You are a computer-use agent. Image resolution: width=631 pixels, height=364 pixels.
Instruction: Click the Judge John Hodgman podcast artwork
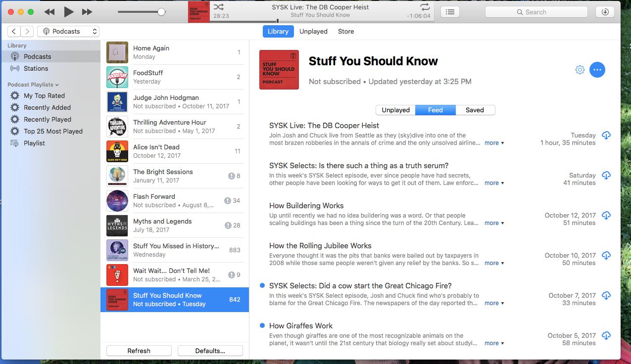coord(117,102)
